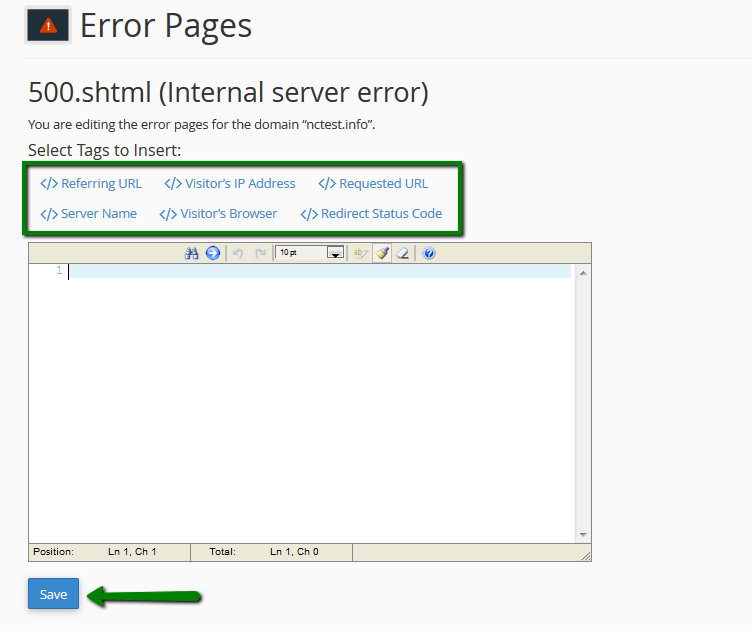Click the redo arrow in editor toolbar
Viewport: 752px width, 631px height.
260,254
